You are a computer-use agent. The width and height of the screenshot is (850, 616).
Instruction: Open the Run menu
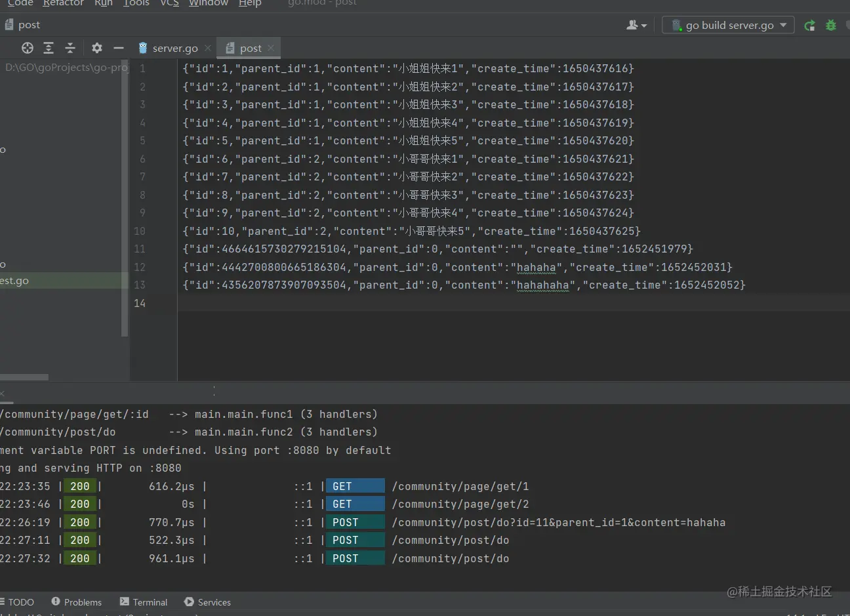104,3
